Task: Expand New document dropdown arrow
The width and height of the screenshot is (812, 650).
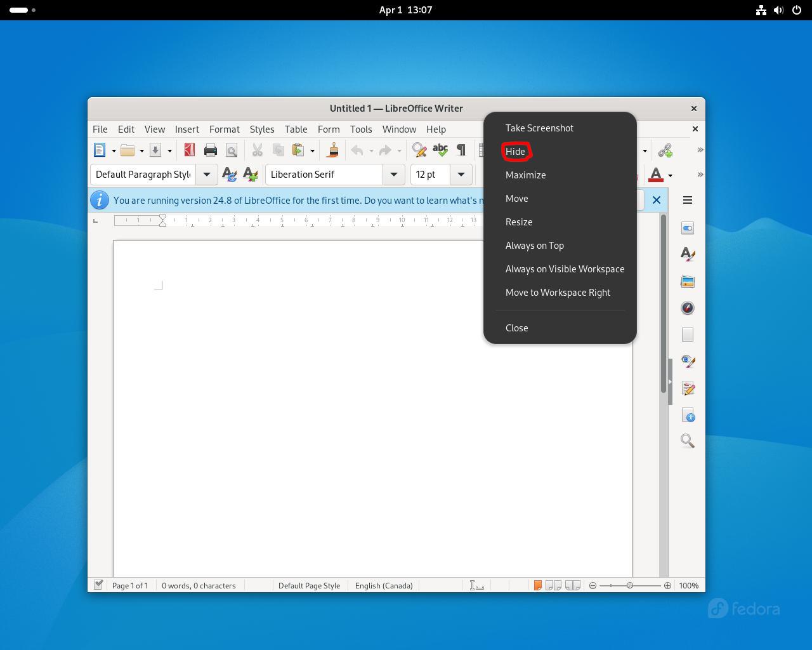Action: 114,150
